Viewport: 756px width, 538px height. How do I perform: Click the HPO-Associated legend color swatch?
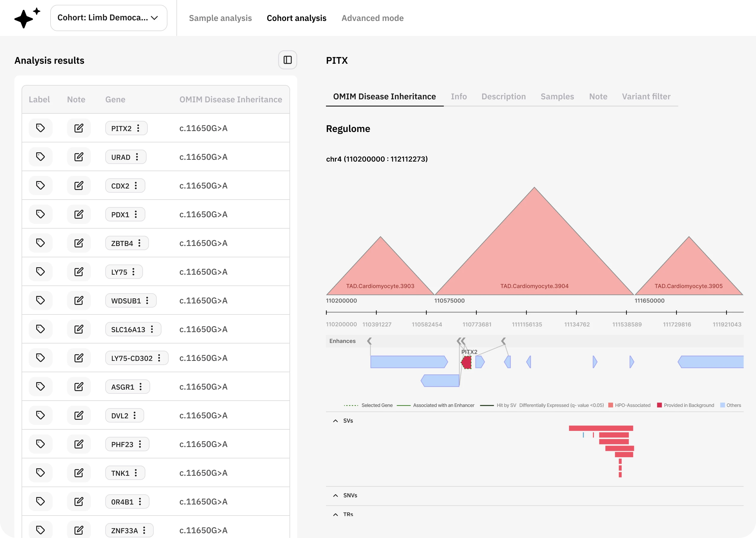click(x=611, y=405)
